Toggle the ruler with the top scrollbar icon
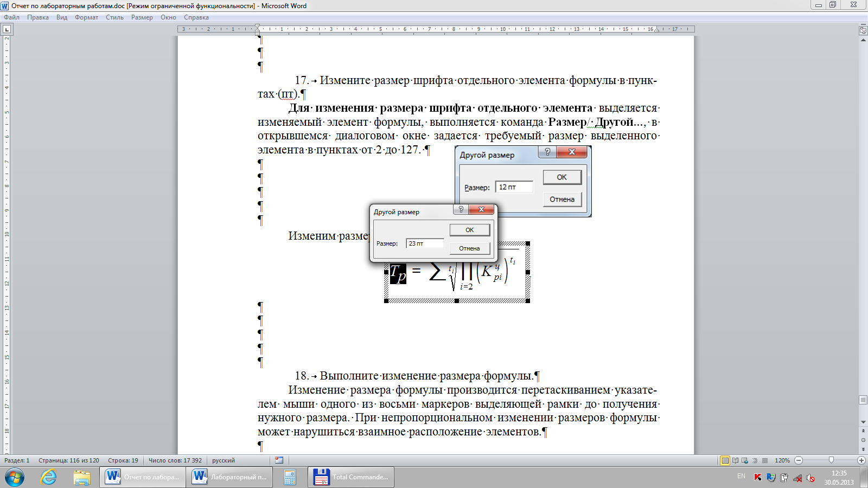The height and width of the screenshot is (488, 868). tap(863, 30)
